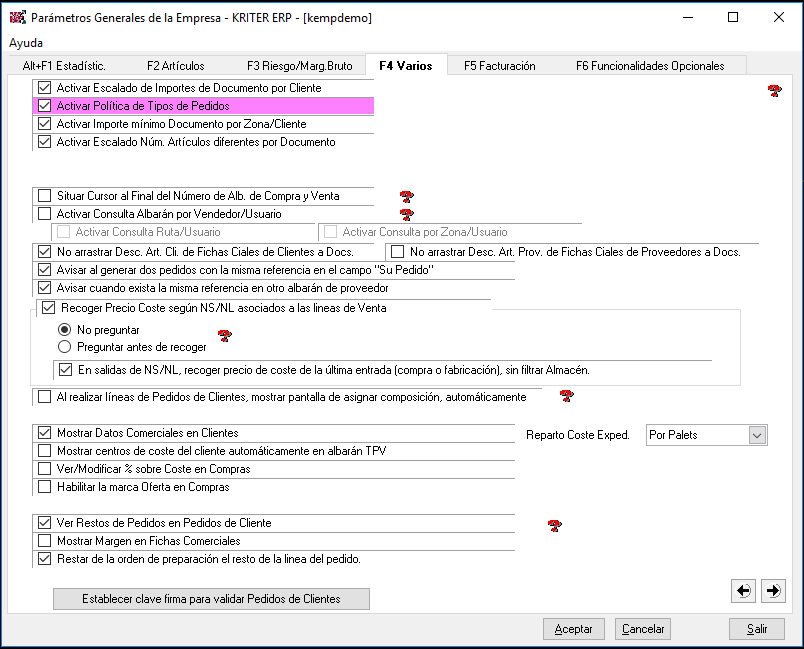Switch to F3 Riesgo/Marg.Bruto tab
This screenshot has height=649, width=804.
click(300, 66)
